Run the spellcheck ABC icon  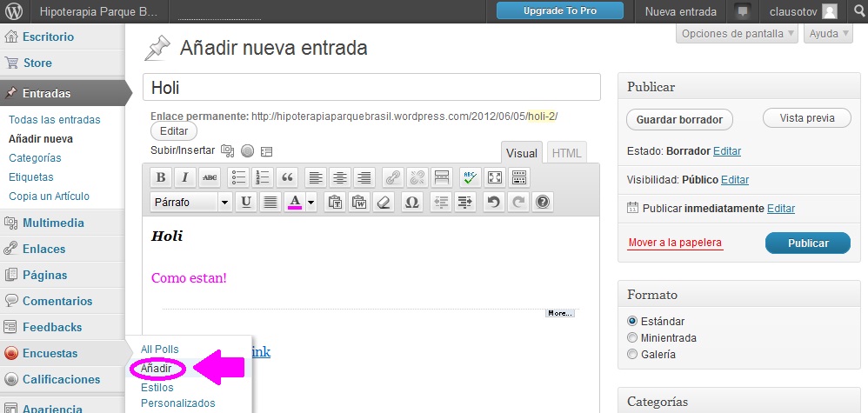pos(470,177)
